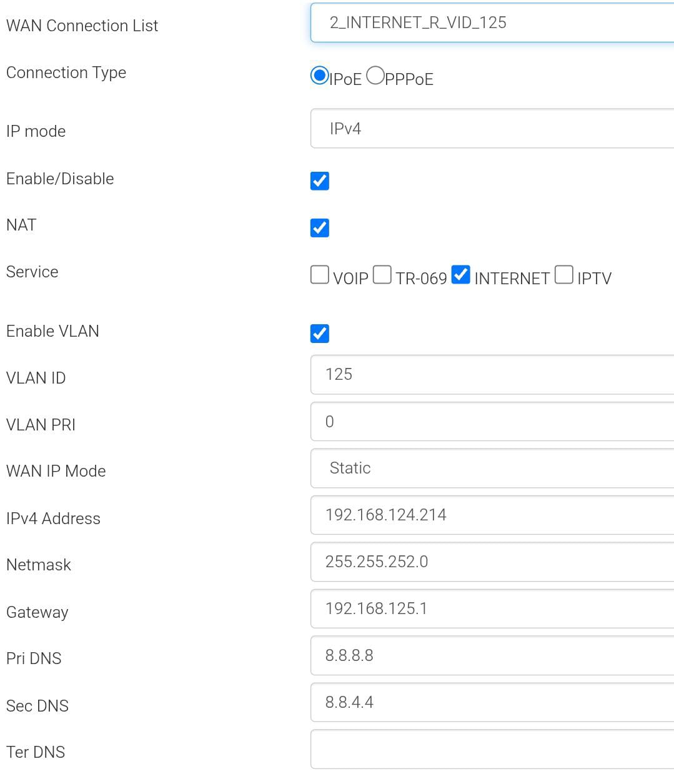Check the TR-069 service box
This screenshot has height=784, width=674.
[x=382, y=274]
